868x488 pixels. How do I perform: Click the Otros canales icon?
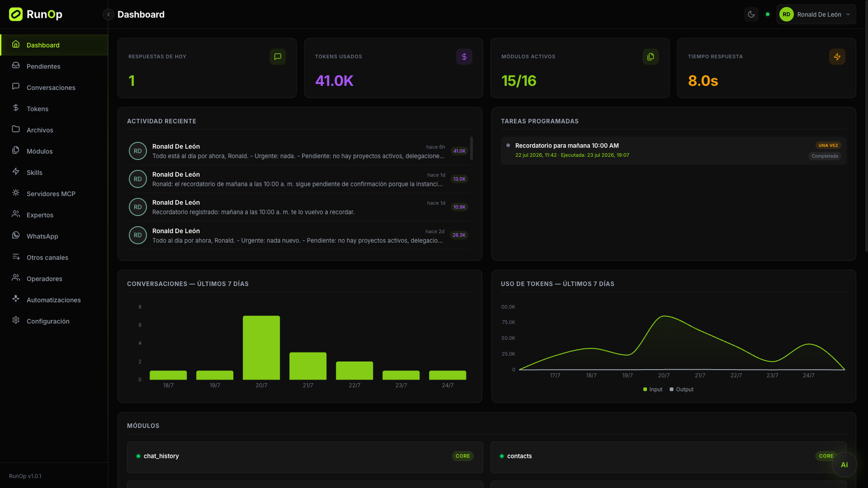point(16,257)
